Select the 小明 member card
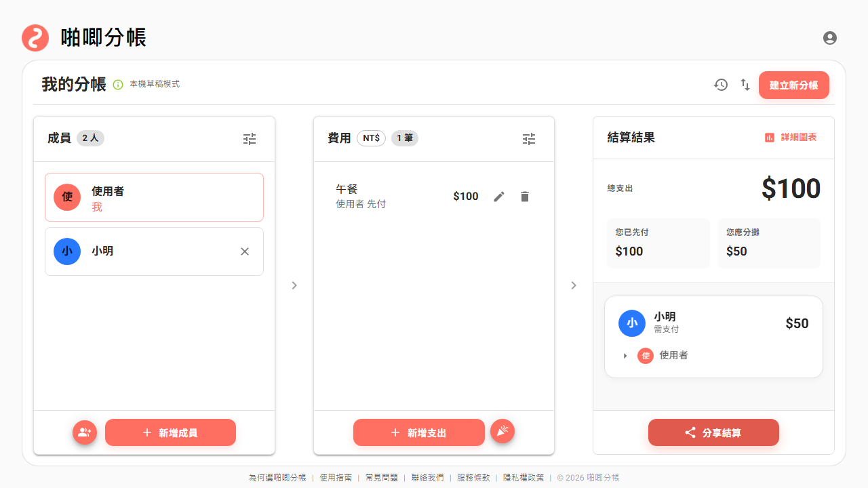The height and width of the screenshot is (488, 868). (x=154, y=251)
